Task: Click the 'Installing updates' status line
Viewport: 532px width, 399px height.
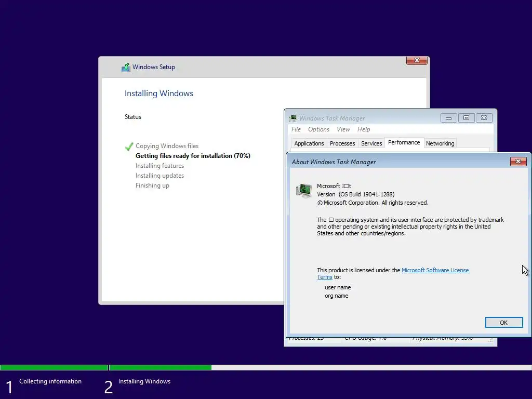Action: point(159,176)
